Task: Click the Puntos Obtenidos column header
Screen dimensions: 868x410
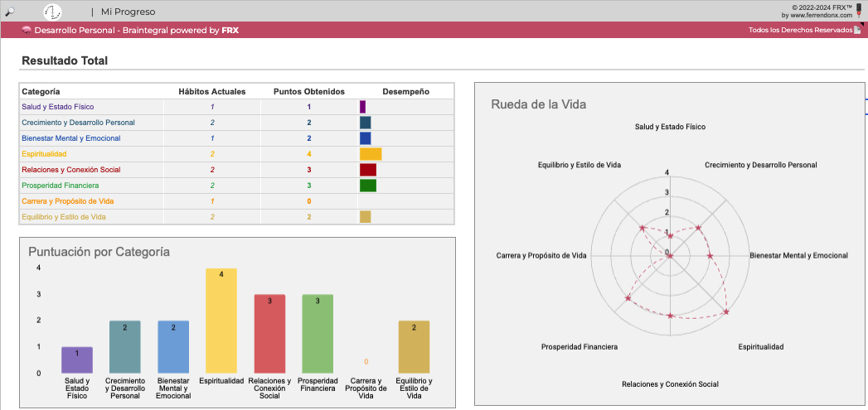Action: coord(309,91)
